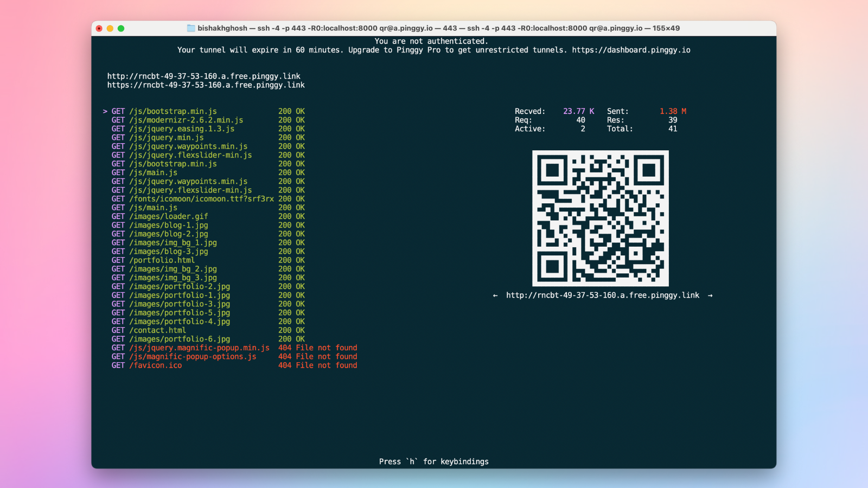Click the URL shown below the QR code

tap(602, 295)
